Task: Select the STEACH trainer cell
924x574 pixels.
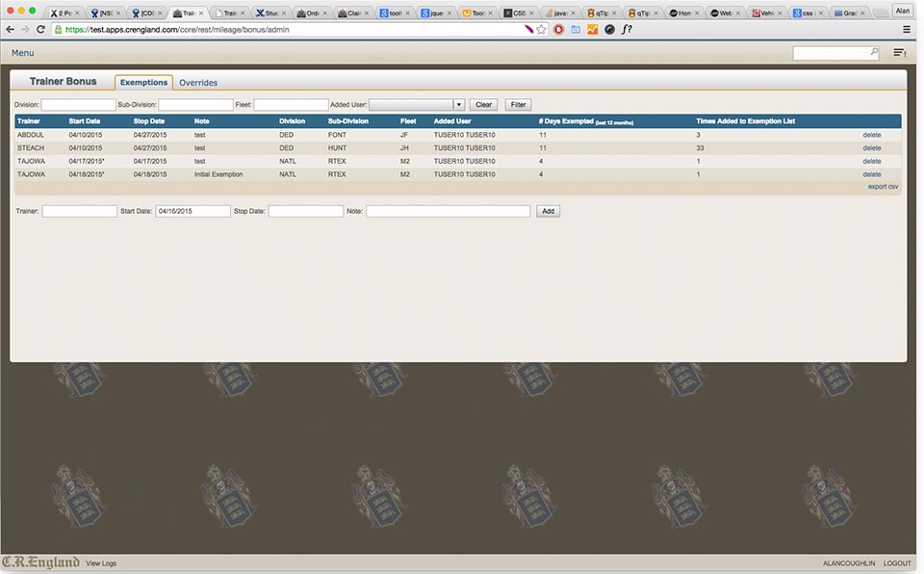Action: [x=31, y=148]
